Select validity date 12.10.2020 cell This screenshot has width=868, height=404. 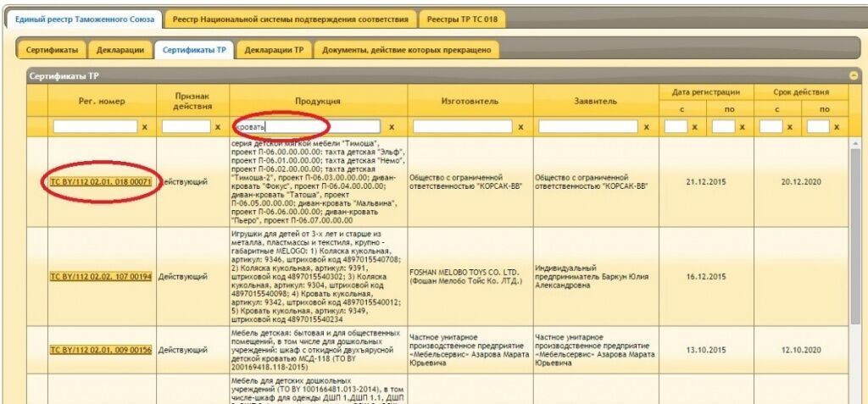pos(801,351)
